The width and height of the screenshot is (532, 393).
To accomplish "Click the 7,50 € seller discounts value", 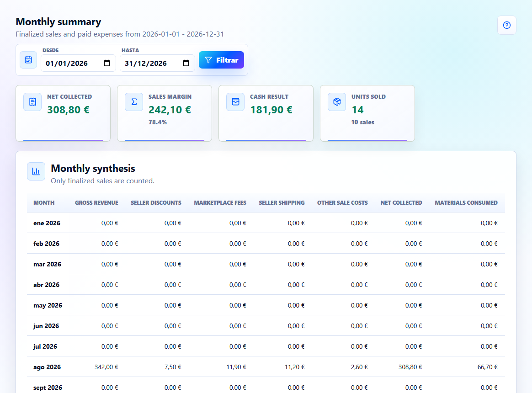I will [173, 367].
